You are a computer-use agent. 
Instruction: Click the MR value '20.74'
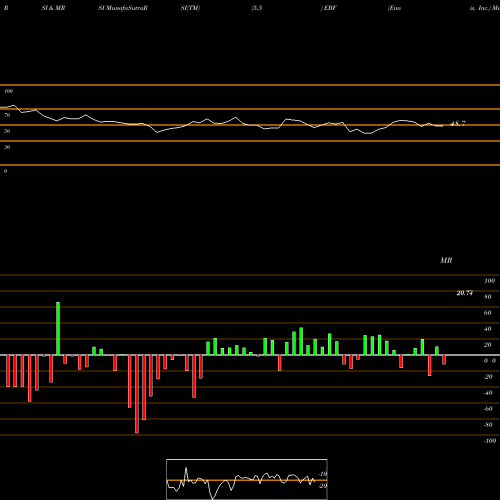tap(465, 293)
